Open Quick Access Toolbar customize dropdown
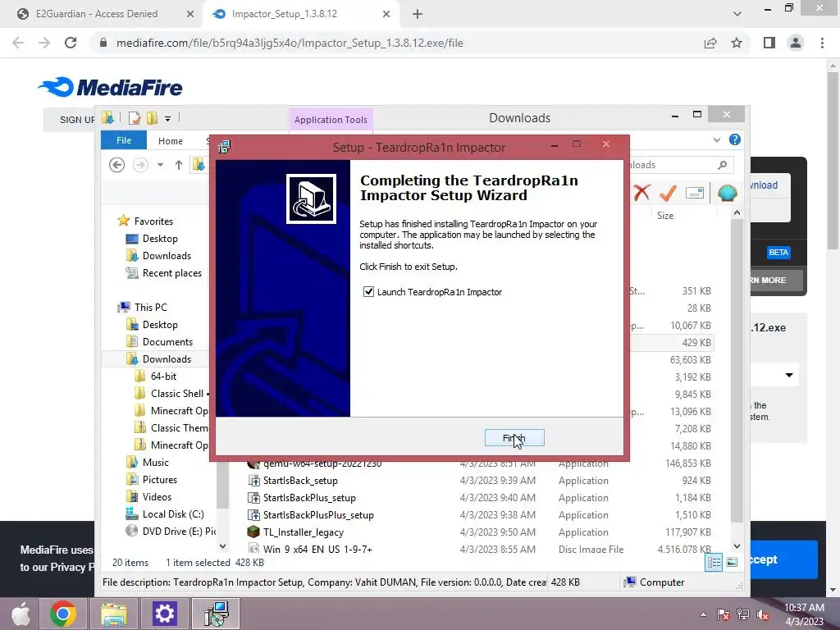Image resolution: width=840 pixels, height=630 pixels. pyautogui.click(x=167, y=118)
